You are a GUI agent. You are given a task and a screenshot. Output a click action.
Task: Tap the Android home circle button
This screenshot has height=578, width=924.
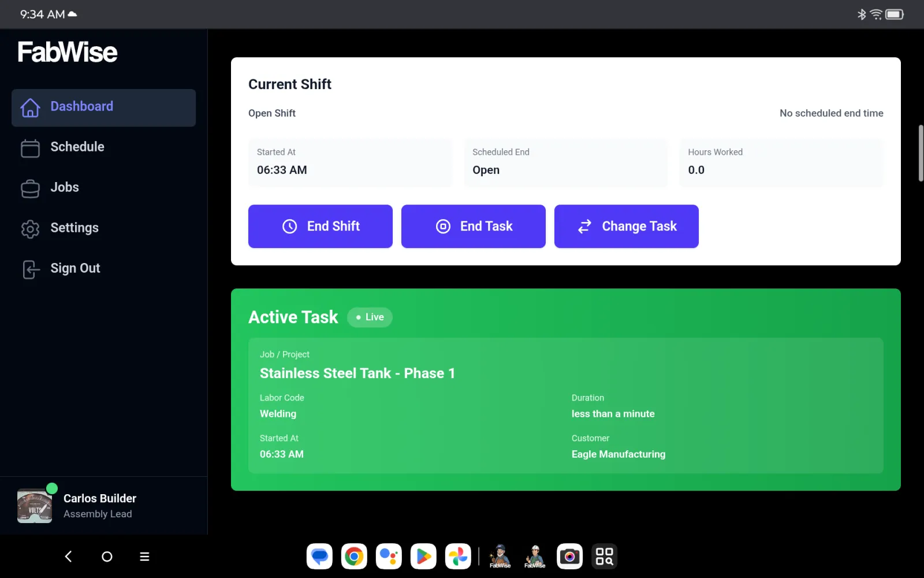[x=107, y=557]
